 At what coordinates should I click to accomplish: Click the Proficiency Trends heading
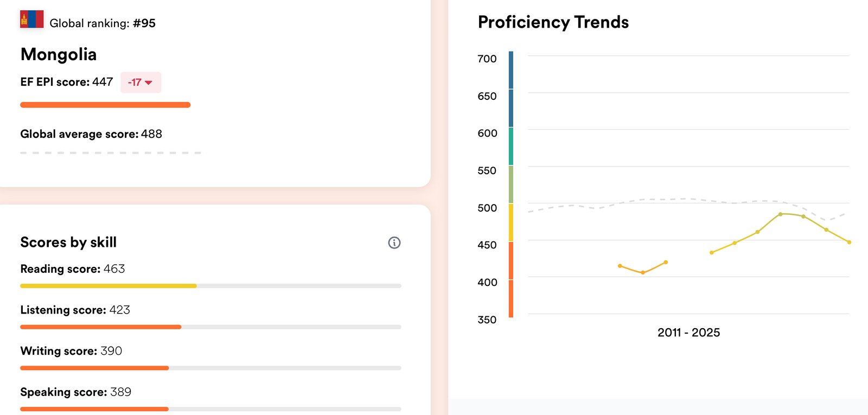point(553,22)
